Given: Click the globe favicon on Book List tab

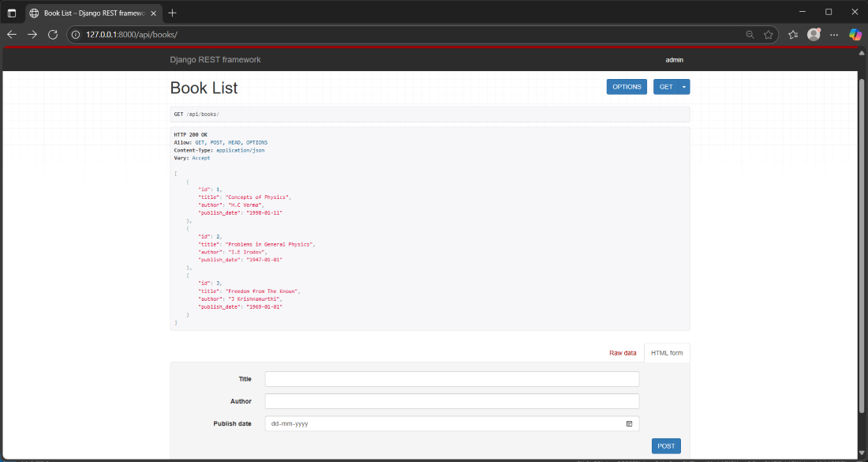Looking at the screenshot, I should click(34, 13).
